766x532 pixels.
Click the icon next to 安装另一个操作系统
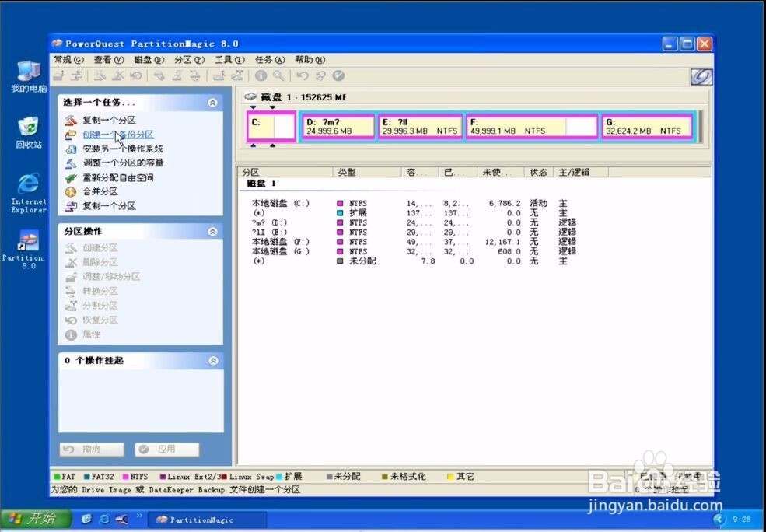click(71, 149)
